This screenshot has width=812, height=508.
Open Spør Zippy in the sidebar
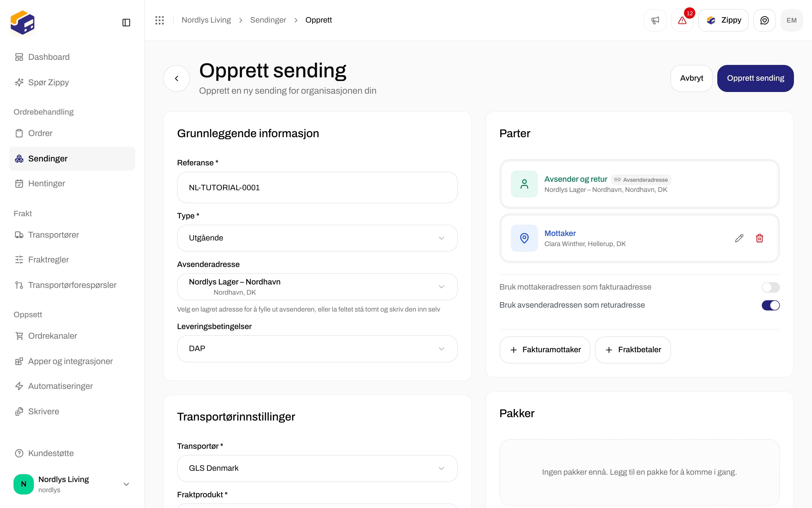click(72, 82)
